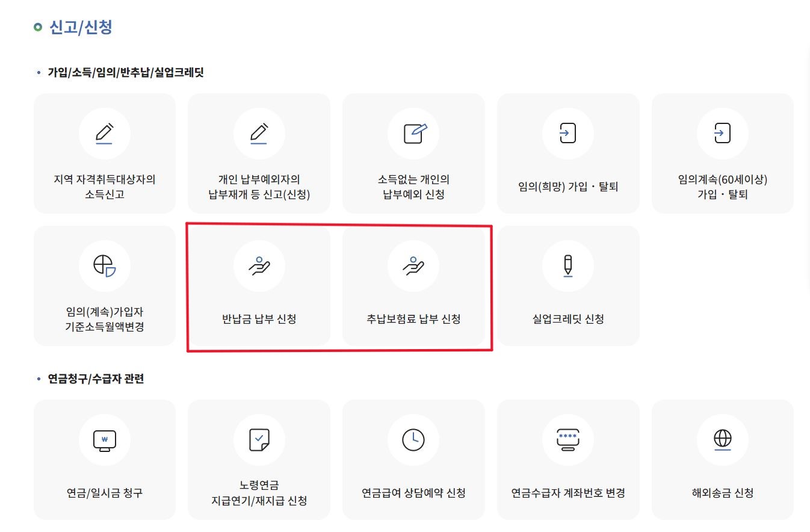Open the 소득없는 개인의 납부예외 신청 card
Image resolution: width=810 pixels, height=532 pixels.
(413, 153)
